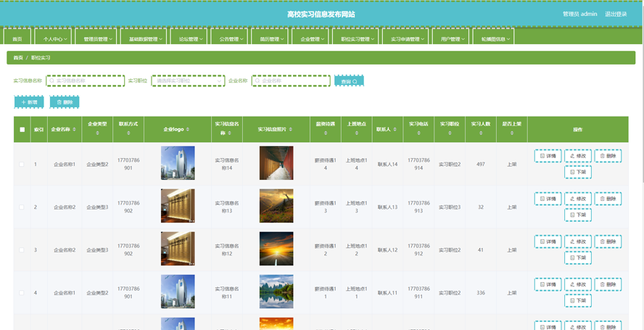
Task: Check the checkbox for row 1
Action: point(22,165)
